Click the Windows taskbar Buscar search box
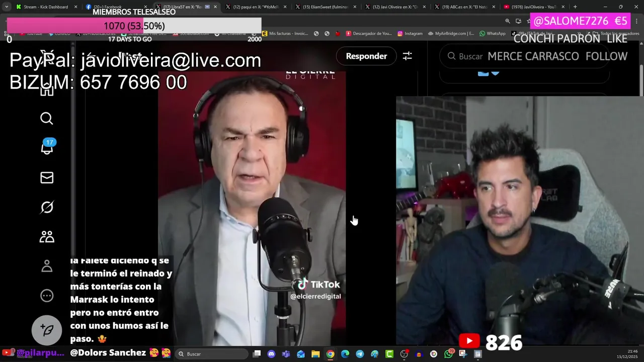644x362 pixels. (212, 354)
